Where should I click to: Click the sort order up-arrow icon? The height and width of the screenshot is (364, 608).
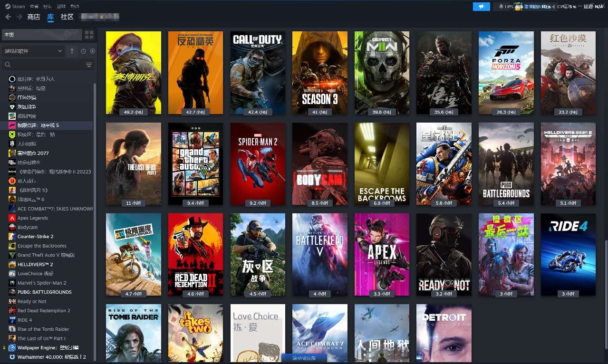[72, 51]
